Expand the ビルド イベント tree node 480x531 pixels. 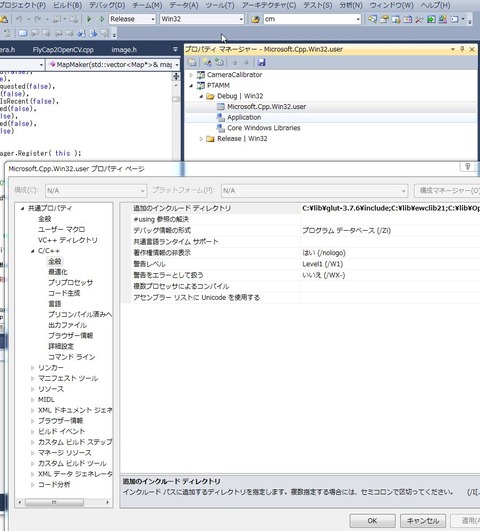[x=33, y=432]
